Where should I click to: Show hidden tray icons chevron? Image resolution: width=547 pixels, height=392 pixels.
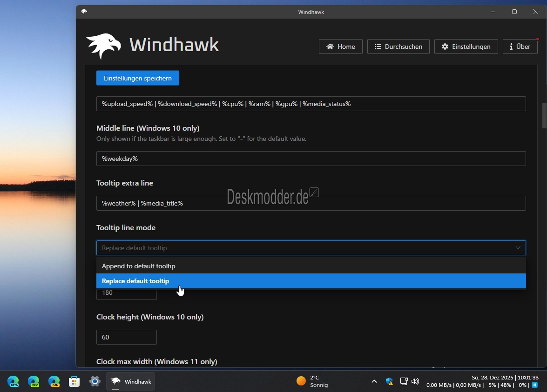[x=374, y=381]
